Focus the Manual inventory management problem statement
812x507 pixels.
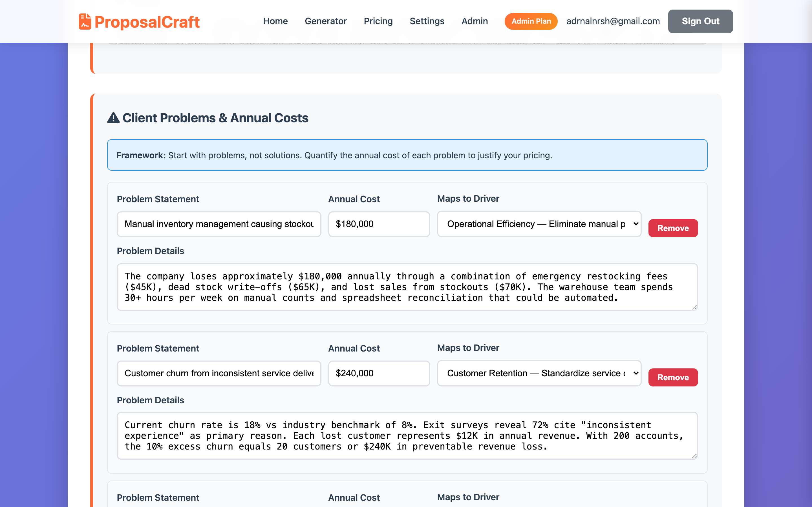(219, 224)
